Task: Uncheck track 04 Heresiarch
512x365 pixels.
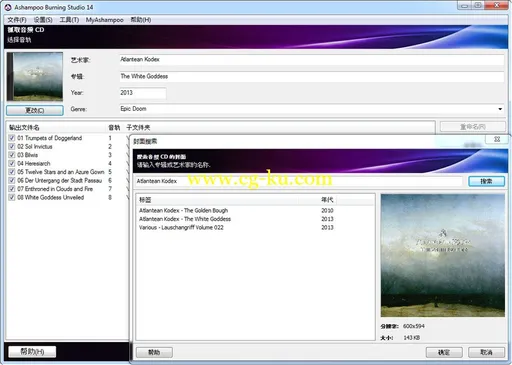Action: tap(12, 163)
